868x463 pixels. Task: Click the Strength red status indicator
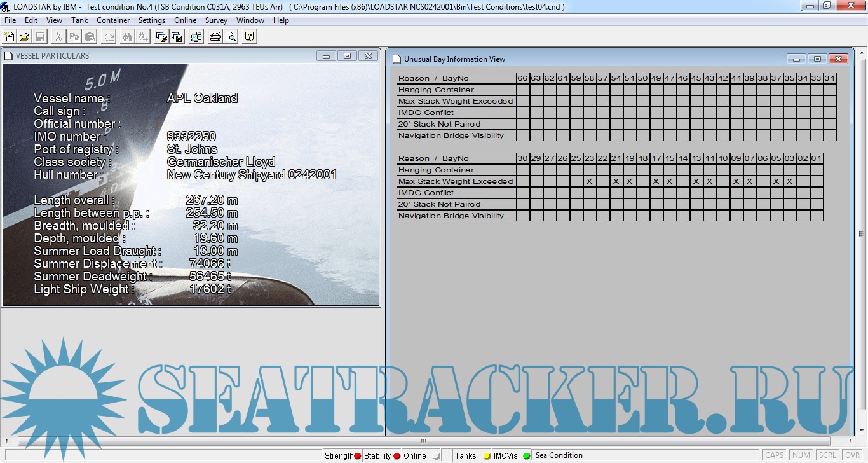358,456
